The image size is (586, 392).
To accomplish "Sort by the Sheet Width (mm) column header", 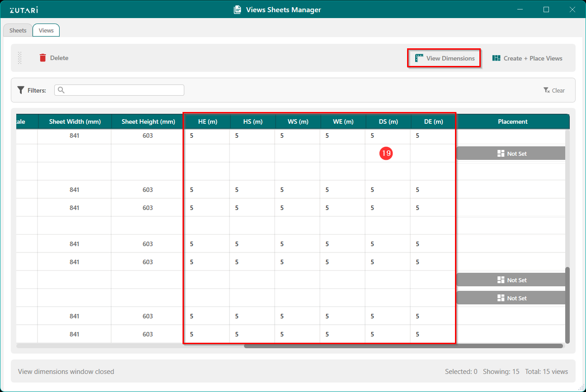I will [75, 121].
